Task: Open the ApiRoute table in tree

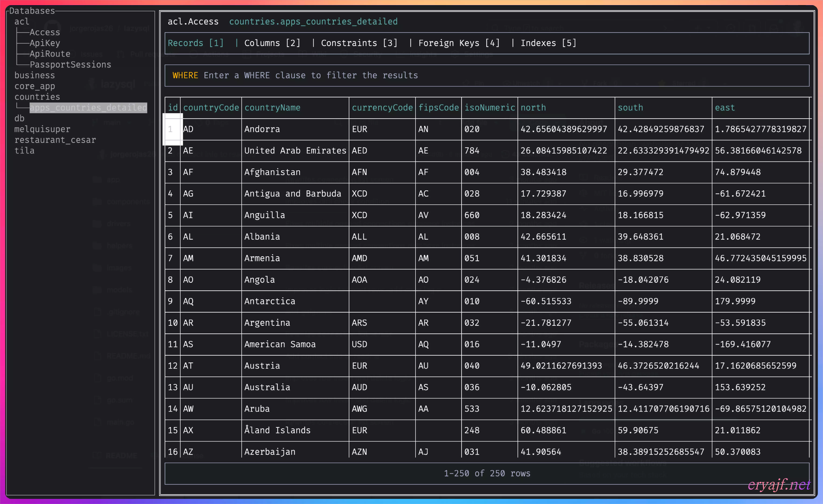Action: click(x=50, y=54)
